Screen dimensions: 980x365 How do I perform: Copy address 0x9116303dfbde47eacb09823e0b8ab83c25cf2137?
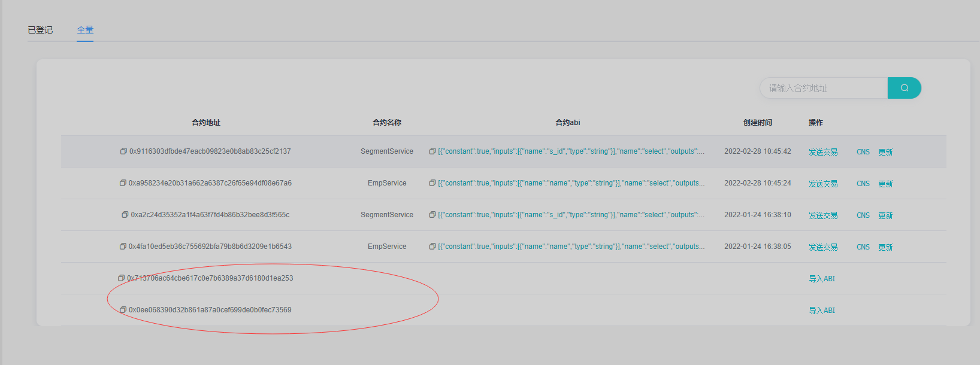[123, 151]
